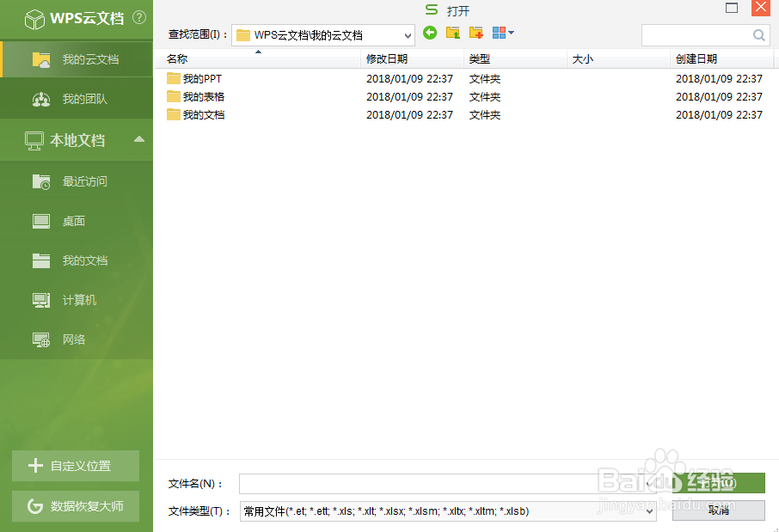This screenshot has width=779, height=532.
Task: Maximize the 打开 dialog
Action: pyautogui.click(x=732, y=8)
